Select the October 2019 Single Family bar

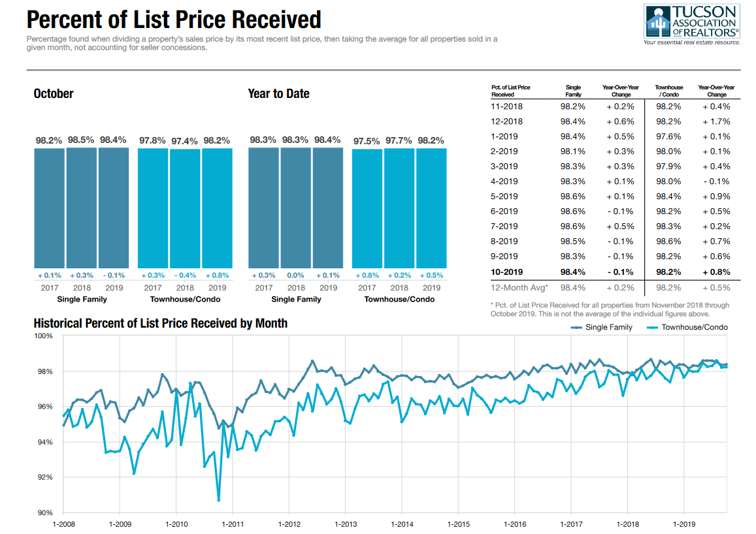coord(114,208)
